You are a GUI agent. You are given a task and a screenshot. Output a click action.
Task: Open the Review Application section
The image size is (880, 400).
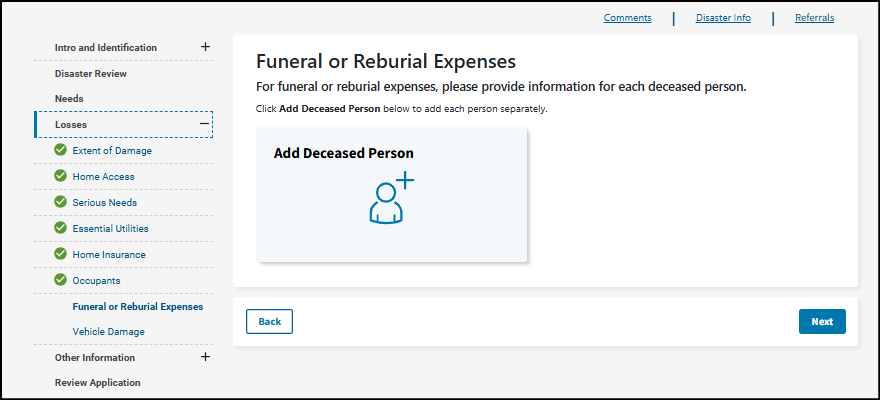97,382
